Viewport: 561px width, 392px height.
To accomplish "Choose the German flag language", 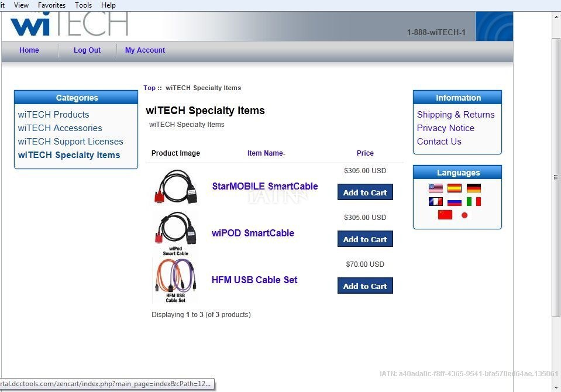I will pos(474,188).
